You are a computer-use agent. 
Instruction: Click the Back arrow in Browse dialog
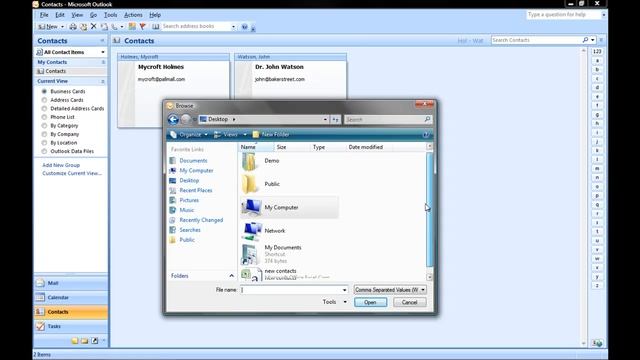pyautogui.click(x=173, y=119)
